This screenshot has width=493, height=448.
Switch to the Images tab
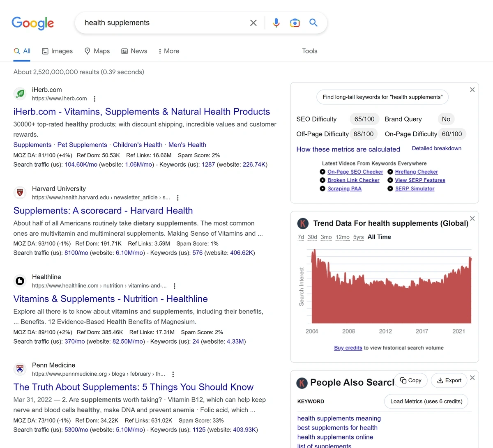[57, 51]
